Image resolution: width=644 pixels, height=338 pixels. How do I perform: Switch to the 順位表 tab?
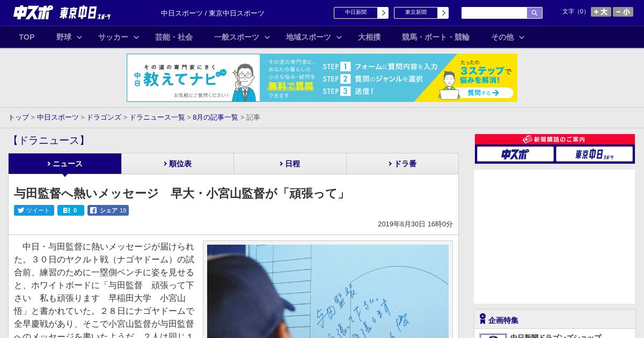[x=178, y=164]
